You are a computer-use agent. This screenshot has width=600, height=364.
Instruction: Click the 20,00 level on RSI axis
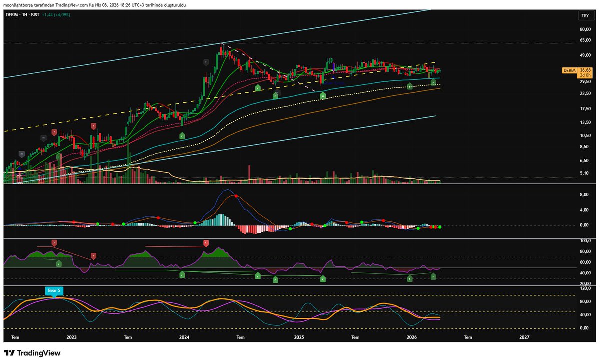click(585, 283)
